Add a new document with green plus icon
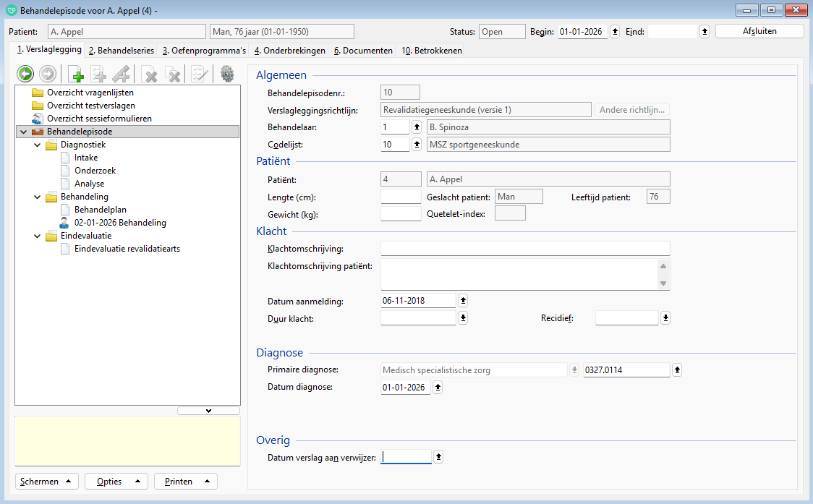This screenshot has height=504, width=813. (76, 74)
